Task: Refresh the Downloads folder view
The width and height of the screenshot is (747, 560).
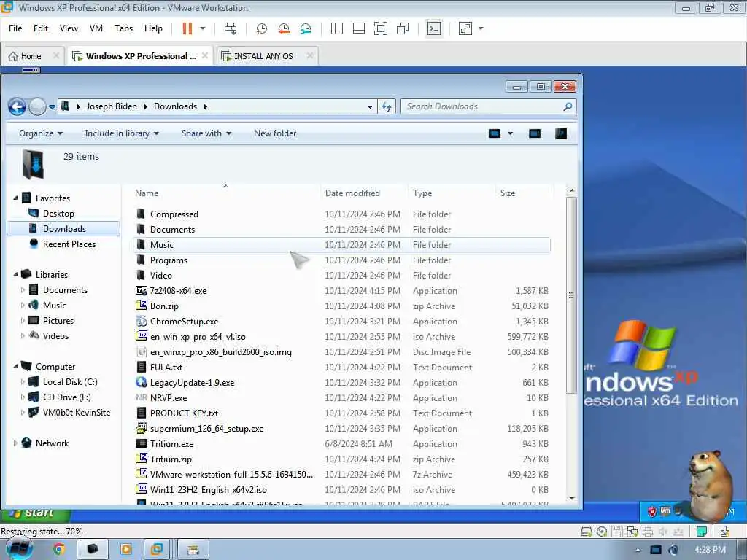Action: pyautogui.click(x=387, y=106)
